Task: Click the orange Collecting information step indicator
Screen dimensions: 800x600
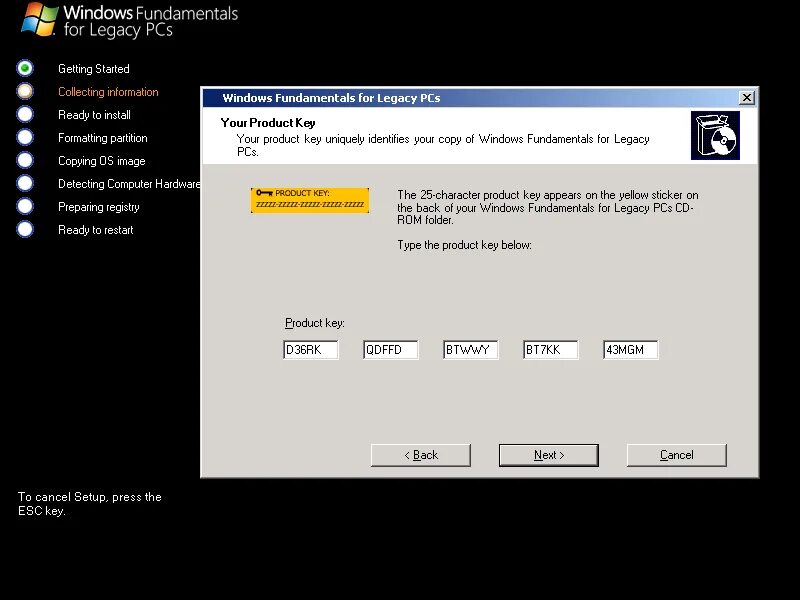Action: pyautogui.click(x=25, y=91)
